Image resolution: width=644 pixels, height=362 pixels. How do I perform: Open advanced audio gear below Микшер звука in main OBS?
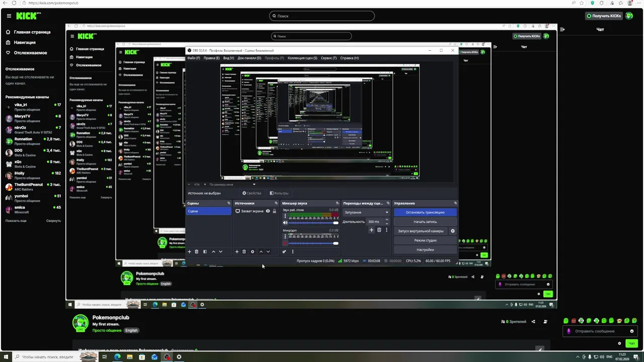pyautogui.click(x=284, y=252)
